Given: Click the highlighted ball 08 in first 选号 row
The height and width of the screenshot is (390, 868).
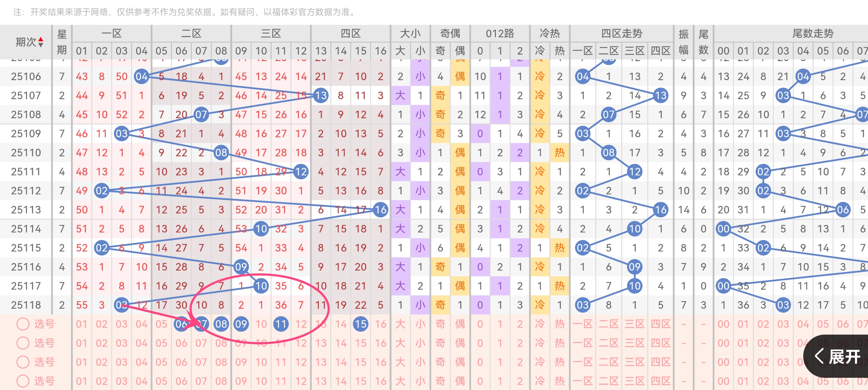Looking at the screenshot, I should 221,324.
